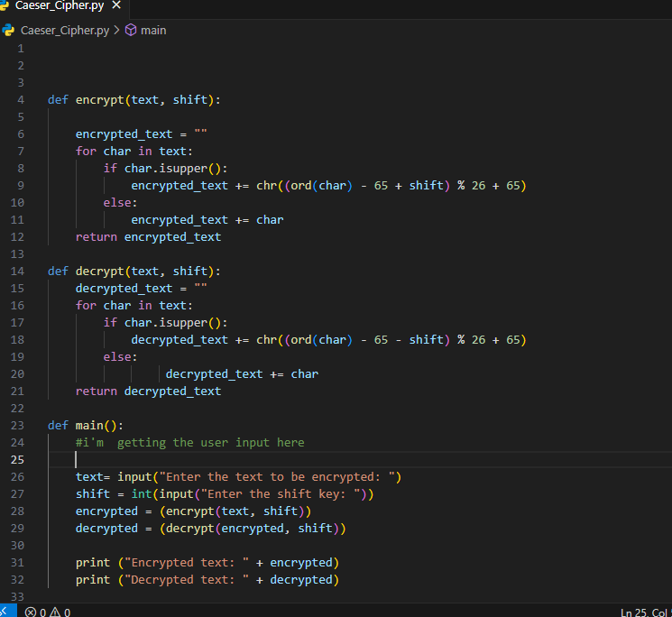
Task: Click line number 14 in the gutter
Action: [x=17, y=272]
